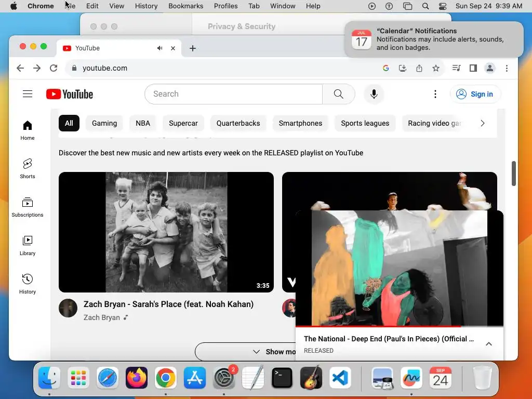The image size is (532, 399).
Task: Open Spotlight search in menu bar
Action: pos(425,6)
